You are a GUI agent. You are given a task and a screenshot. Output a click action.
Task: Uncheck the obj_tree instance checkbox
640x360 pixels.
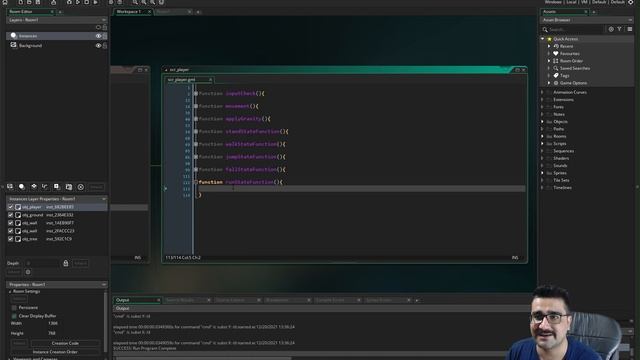11,239
